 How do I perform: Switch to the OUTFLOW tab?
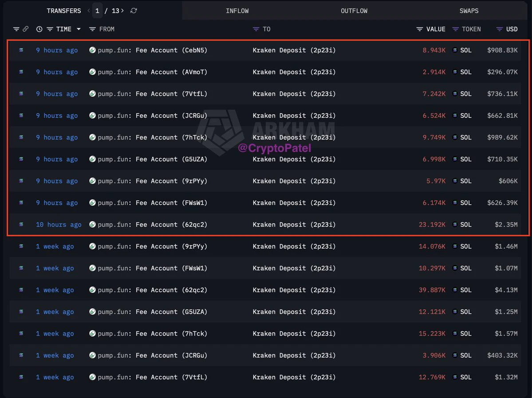tap(354, 11)
